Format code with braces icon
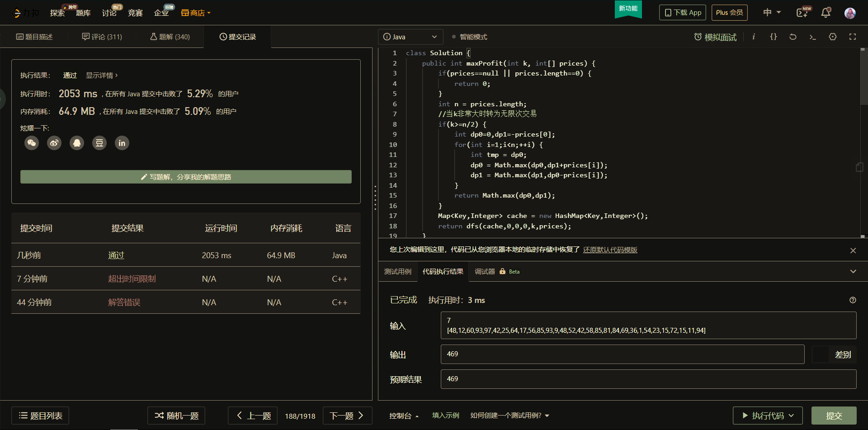The image size is (868, 430). point(774,37)
